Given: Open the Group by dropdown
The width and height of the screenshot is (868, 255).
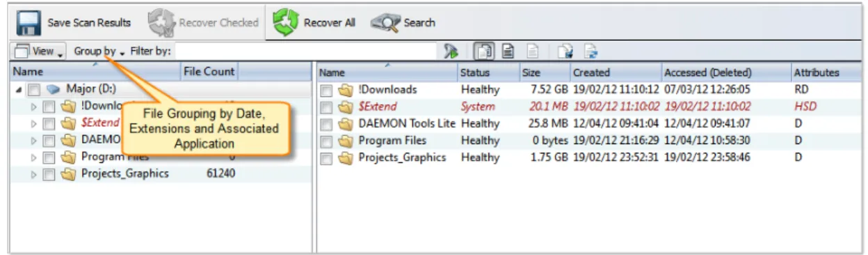Looking at the screenshot, I should pyautogui.click(x=99, y=52).
